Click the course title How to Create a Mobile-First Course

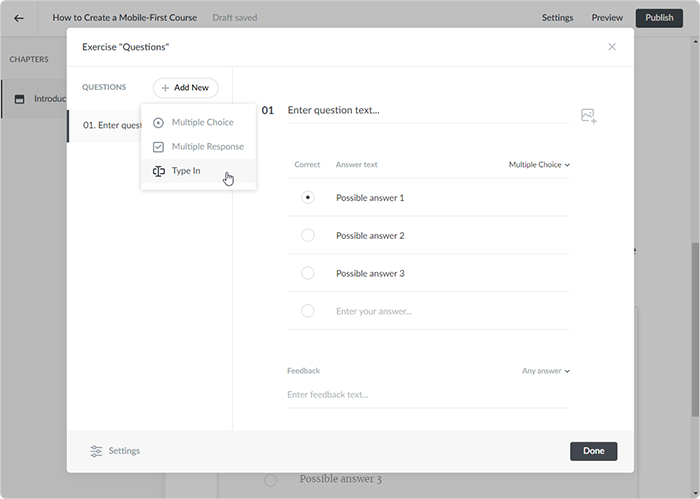point(125,18)
